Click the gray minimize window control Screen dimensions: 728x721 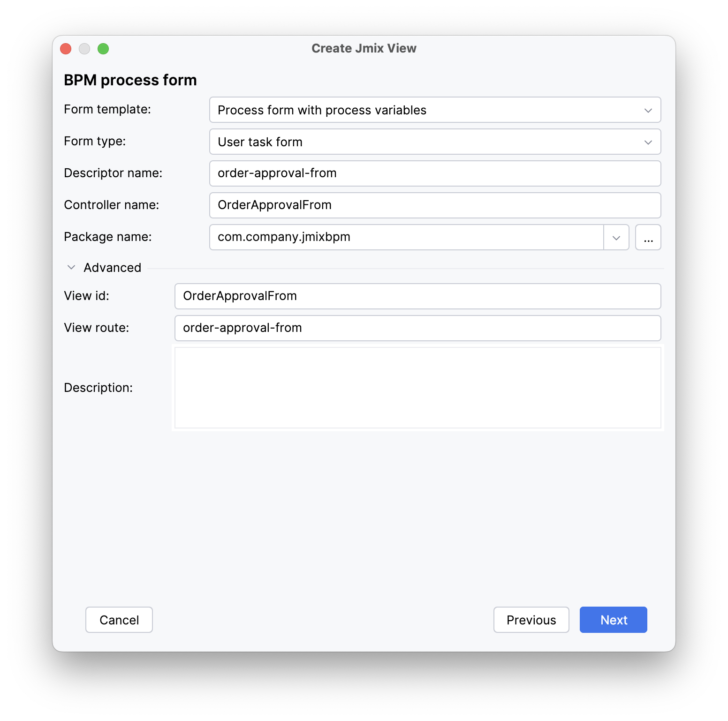click(84, 48)
